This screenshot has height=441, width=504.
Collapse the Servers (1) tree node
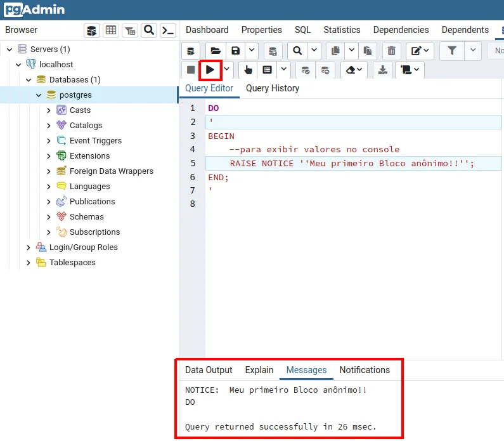point(10,49)
